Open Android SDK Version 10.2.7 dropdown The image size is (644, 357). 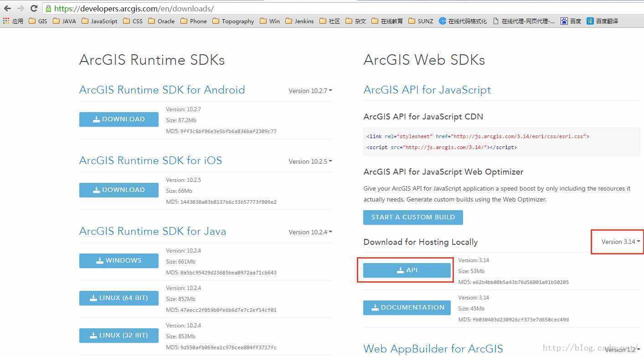click(310, 91)
